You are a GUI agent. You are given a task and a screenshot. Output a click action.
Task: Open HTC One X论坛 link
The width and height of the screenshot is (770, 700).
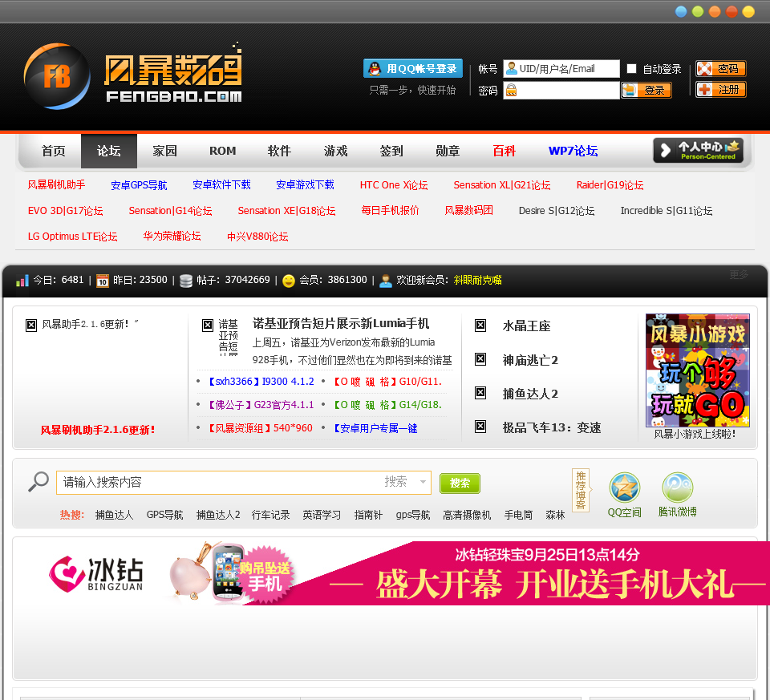[394, 185]
